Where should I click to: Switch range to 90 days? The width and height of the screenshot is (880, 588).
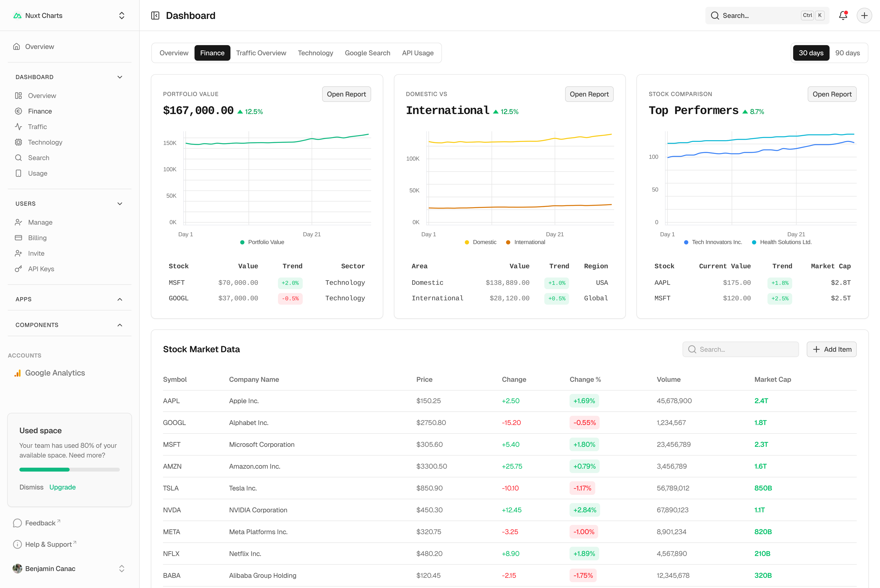[847, 53]
